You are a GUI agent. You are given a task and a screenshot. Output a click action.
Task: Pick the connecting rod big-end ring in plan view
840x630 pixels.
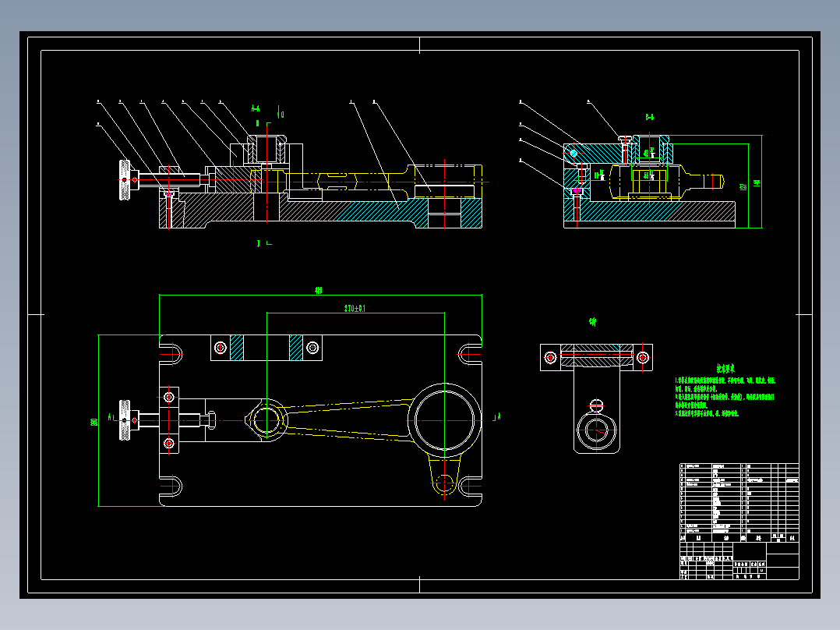(x=444, y=420)
